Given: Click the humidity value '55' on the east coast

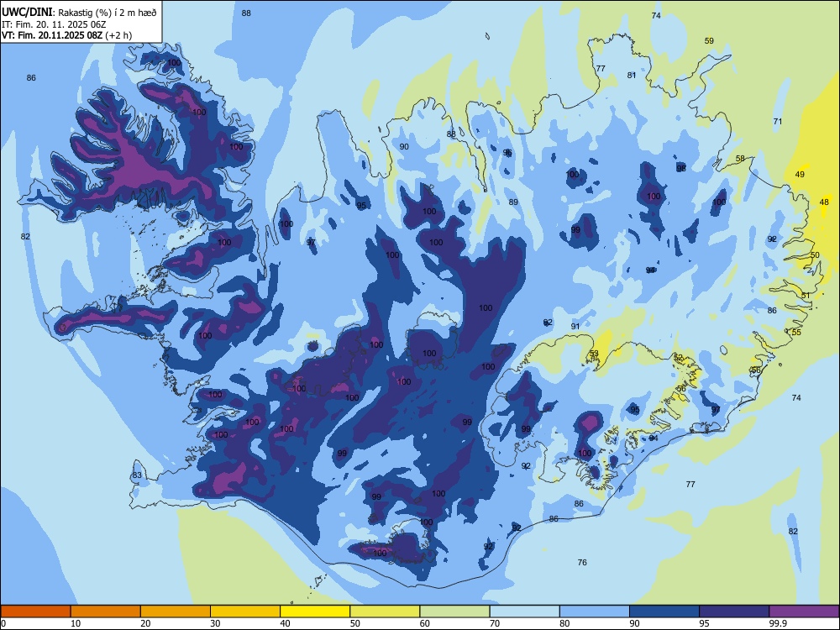Looking at the screenshot, I should (796, 332).
